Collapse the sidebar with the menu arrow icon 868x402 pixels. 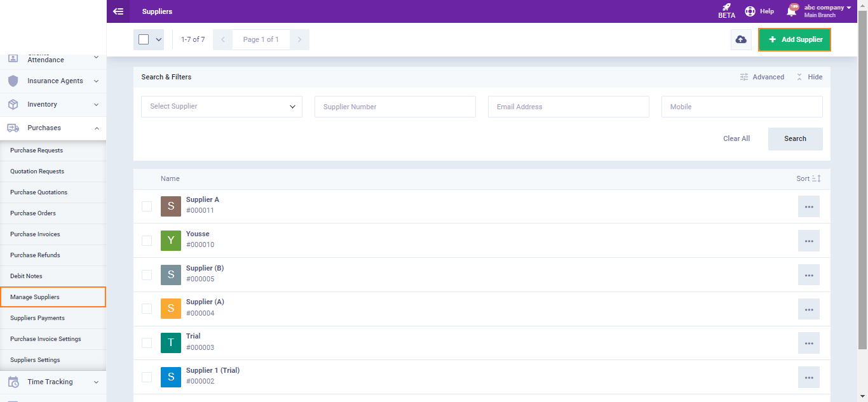pyautogui.click(x=118, y=11)
